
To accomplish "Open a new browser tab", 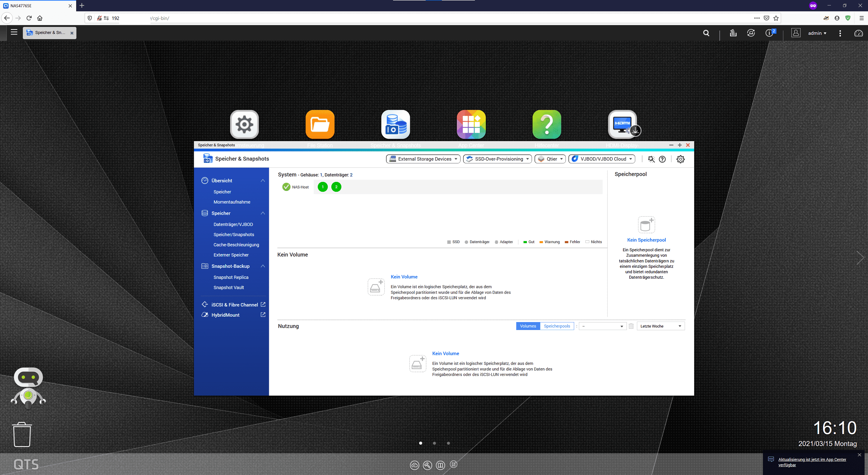I will pos(82,5).
